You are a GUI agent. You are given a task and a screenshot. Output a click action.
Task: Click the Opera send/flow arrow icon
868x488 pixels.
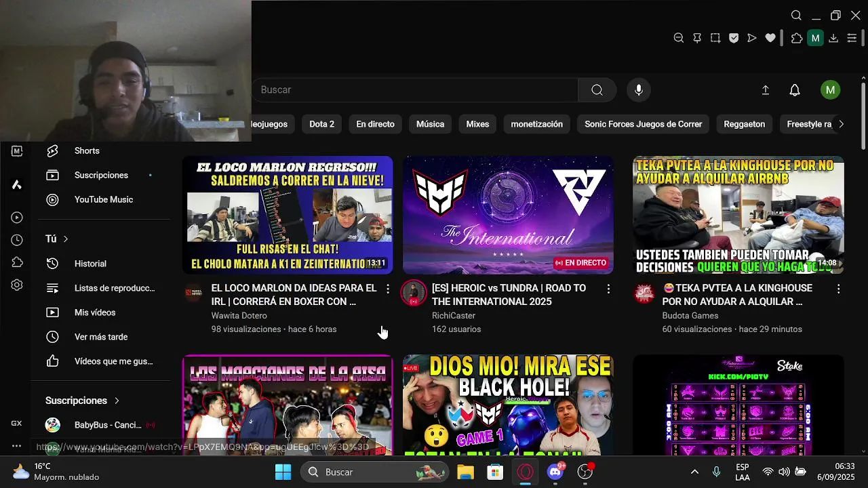tap(752, 38)
